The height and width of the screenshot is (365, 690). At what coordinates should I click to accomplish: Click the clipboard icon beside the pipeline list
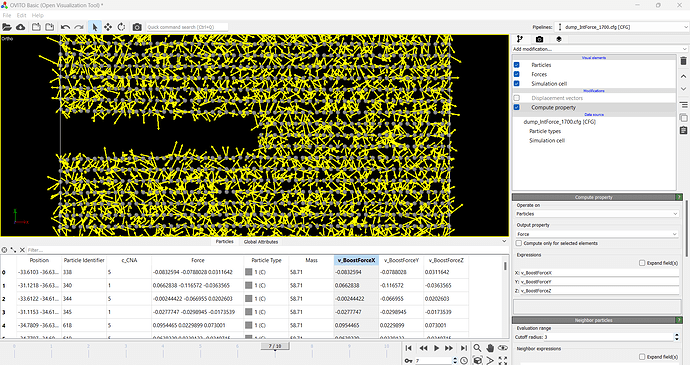(x=683, y=130)
